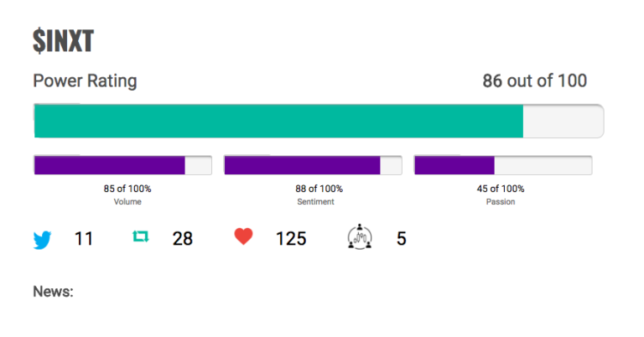The image size is (644, 337).
Task: Click the green retweet icon
Action: (x=141, y=236)
